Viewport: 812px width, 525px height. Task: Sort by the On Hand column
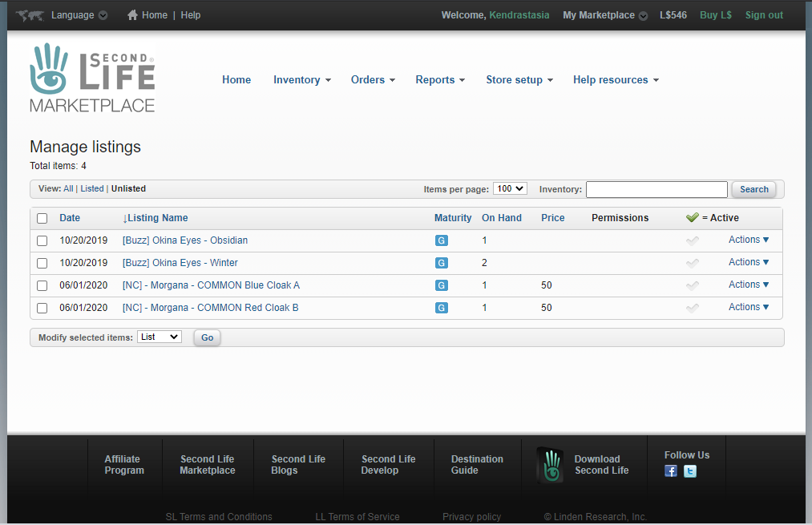click(502, 218)
